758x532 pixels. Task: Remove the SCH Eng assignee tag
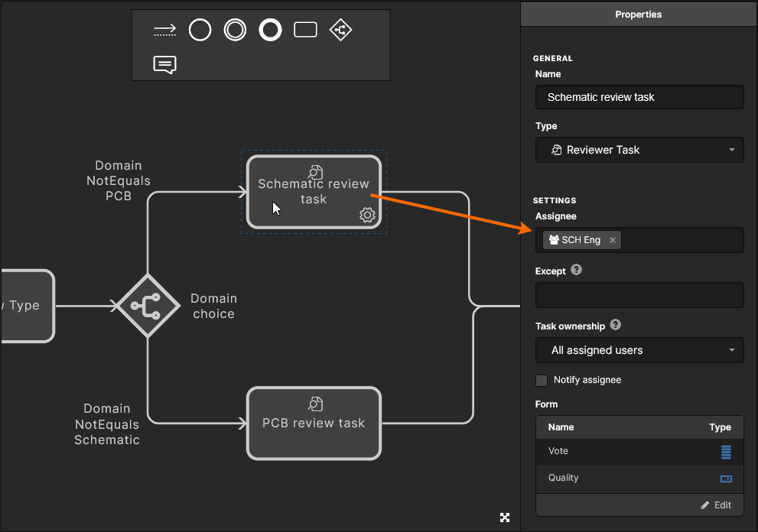coord(613,240)
